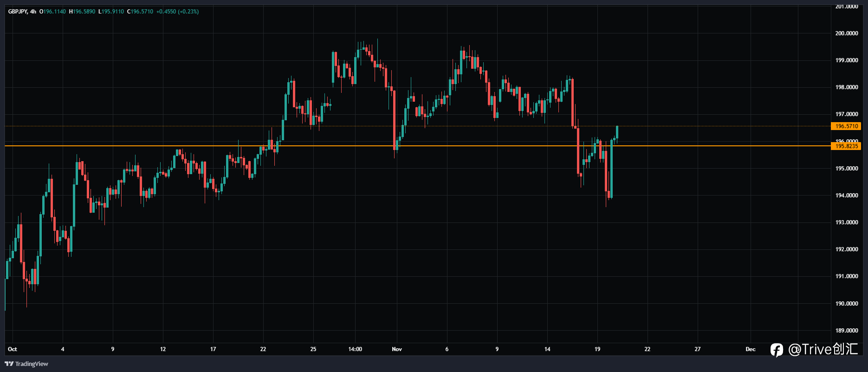The width and height of the screenshot is (868, 372).
Task: Click the 196.5710 current price tag on axis
Action: click(846, 126)
